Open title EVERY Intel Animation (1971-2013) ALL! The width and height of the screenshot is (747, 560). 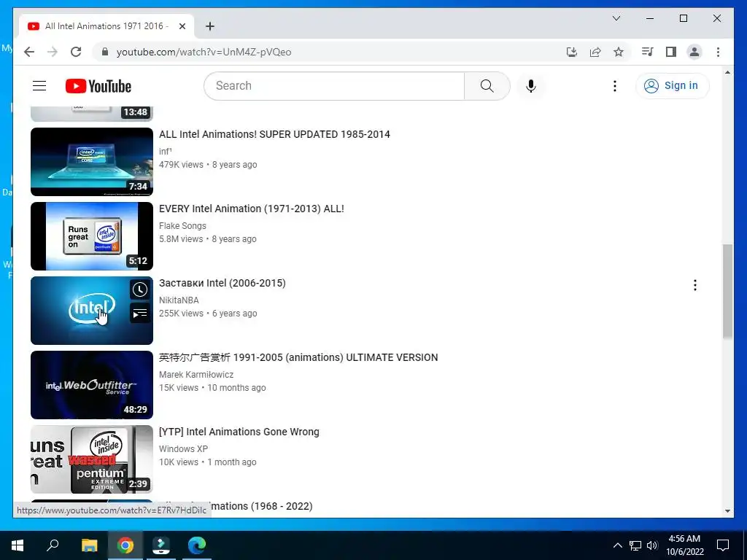pos(252,209)
